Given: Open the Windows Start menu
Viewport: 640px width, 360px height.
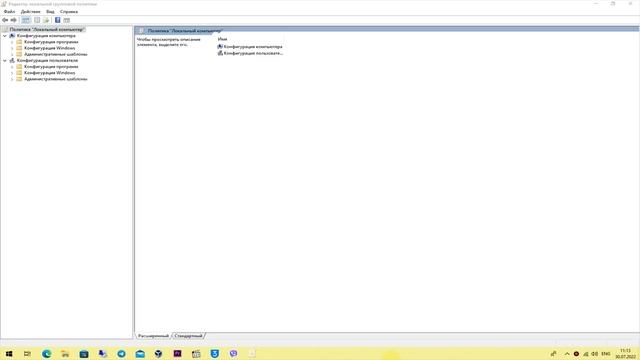Looking at the screenshot, I should tap(9, 353).
